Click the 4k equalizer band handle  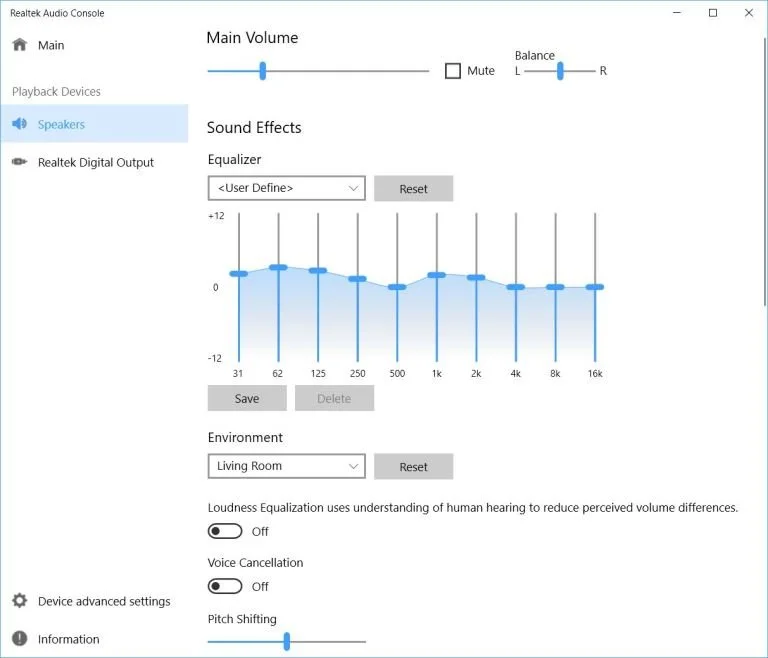[516, 287]
